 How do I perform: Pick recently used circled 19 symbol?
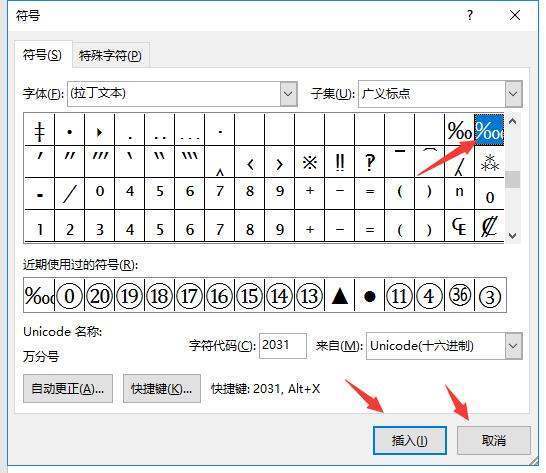[129, 296]
